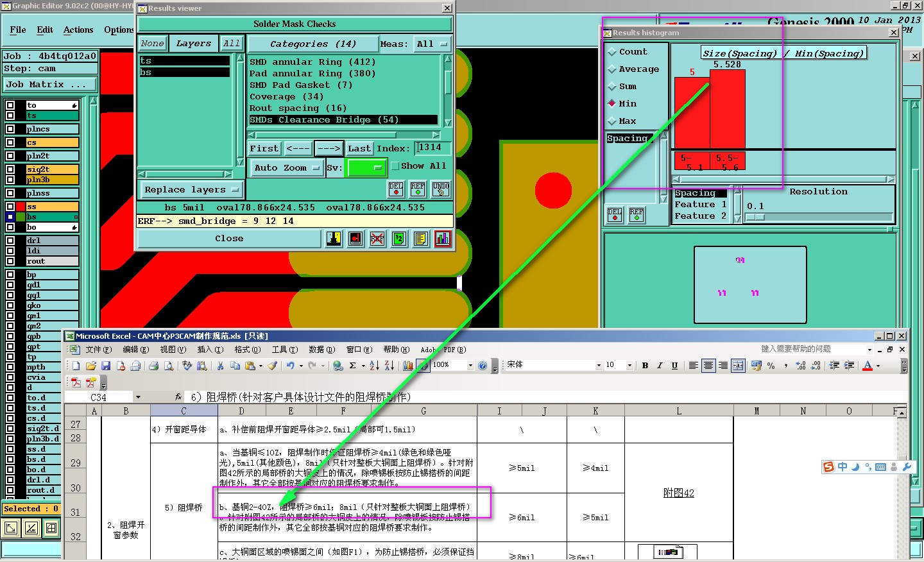Click the Index input field
This screenshot has height=562, width=924.
pos(432,148)
